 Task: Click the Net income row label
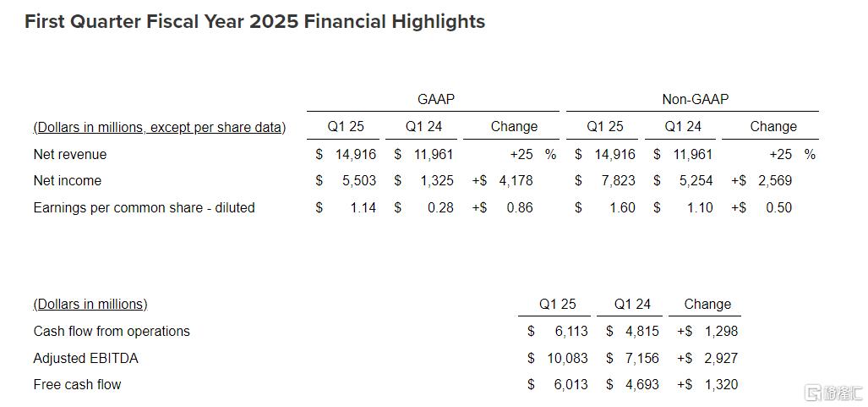point(67,180)
